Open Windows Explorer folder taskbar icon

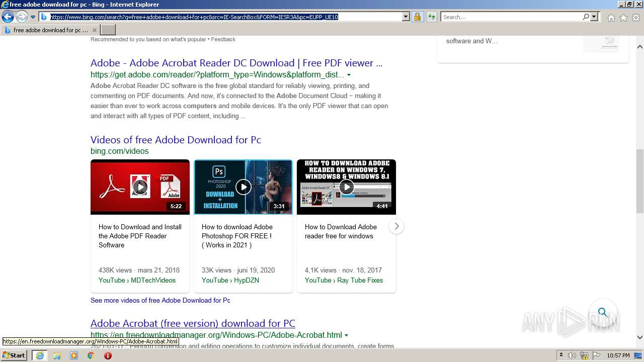[57, 355]
